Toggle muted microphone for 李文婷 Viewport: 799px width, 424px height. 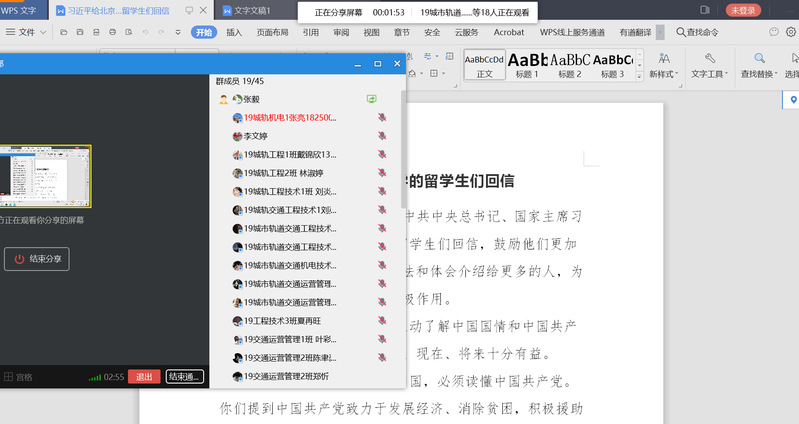382,136
